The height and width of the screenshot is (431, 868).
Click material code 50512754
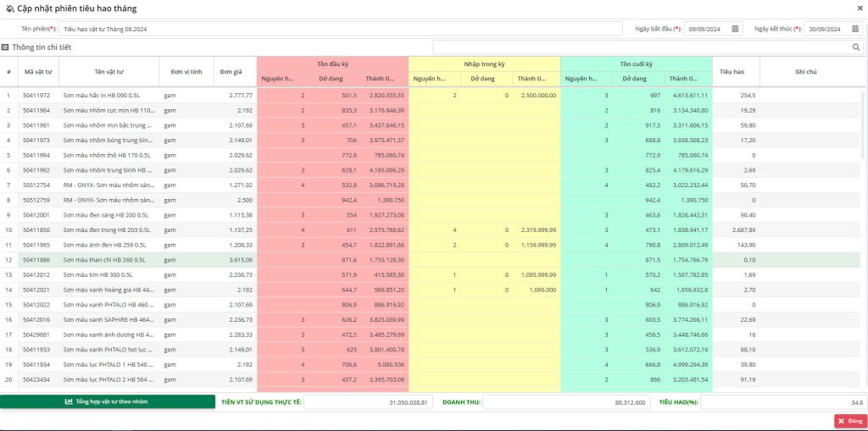point(36,185)
